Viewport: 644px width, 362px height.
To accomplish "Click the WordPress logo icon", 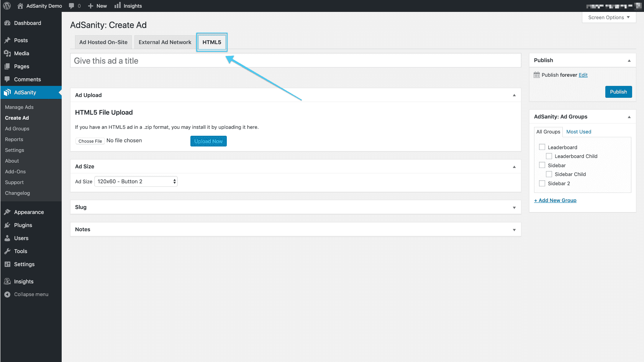I will (7, 6).
